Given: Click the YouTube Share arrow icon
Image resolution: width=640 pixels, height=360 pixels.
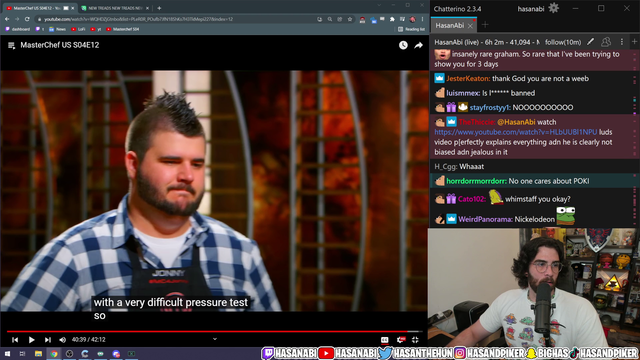Looking at the screenshot, I should click(418, 45).
